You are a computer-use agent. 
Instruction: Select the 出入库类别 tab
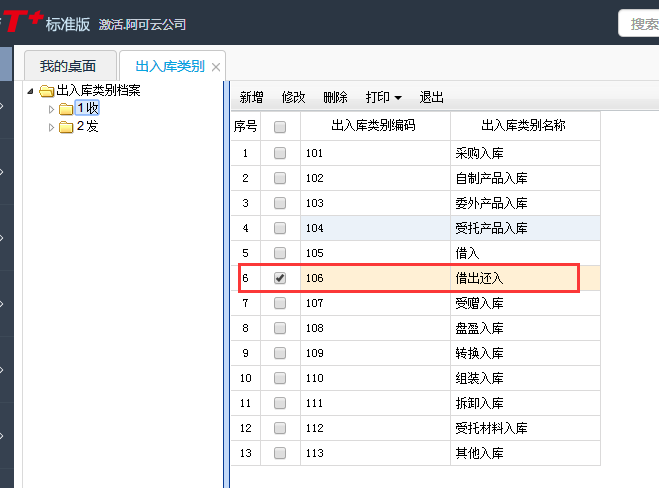pyautogui.click(x=168, y=67)
